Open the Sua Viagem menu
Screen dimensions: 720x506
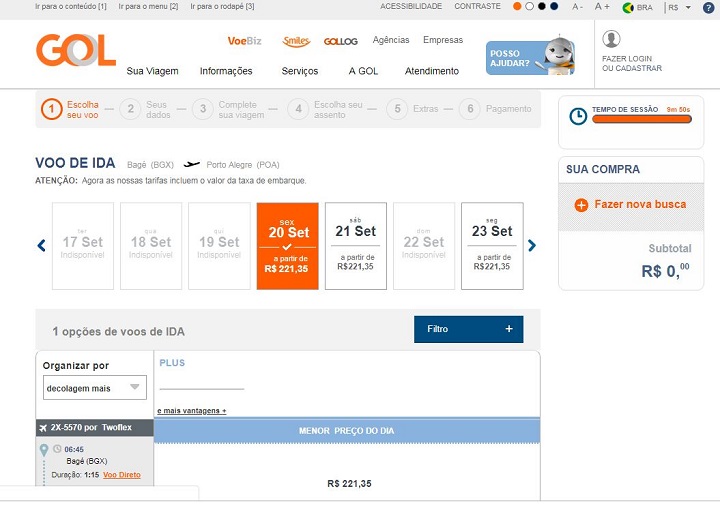pos(152,71)
